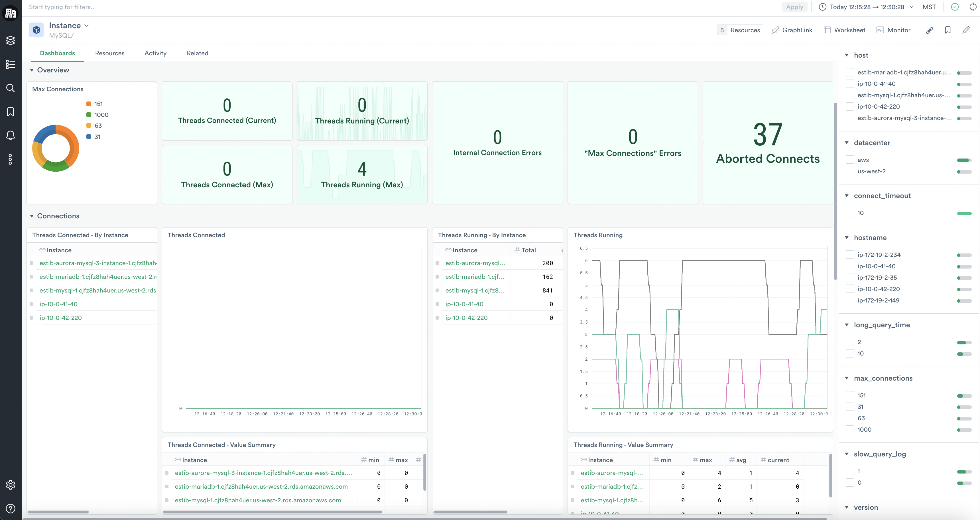Viewport: 980px width, 520px height.
Task: Switch to the Resources tab
Action: pos(109,53)
